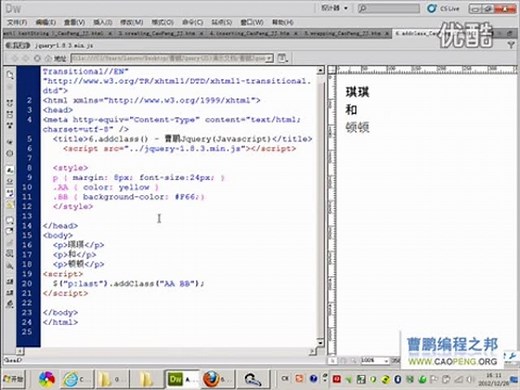Open the 修改(M) menu

(132, 22)
